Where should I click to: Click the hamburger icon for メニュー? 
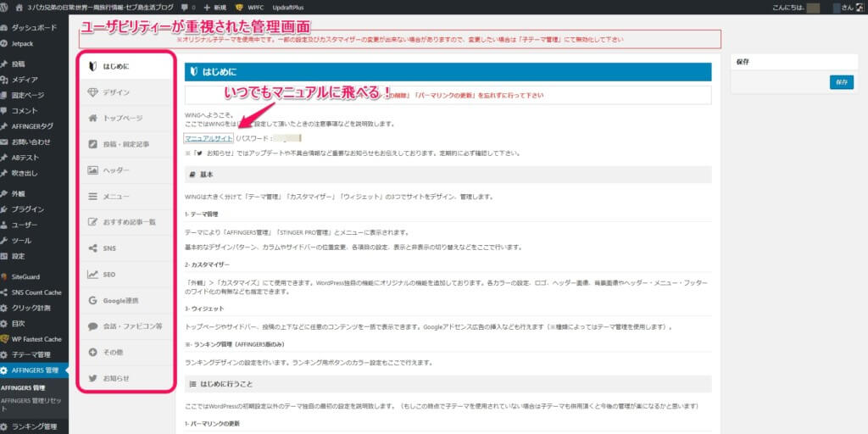(x=93, y=196)
